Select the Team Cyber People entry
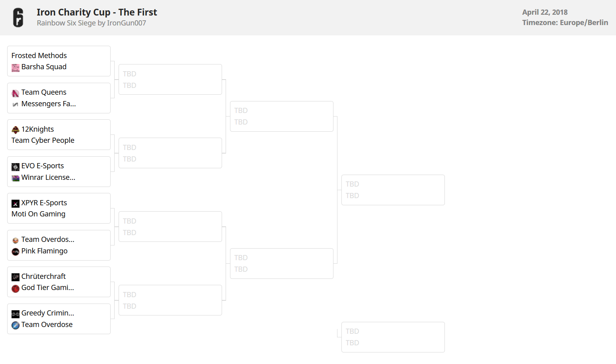Image resolution: width=616 pixels, height=364 pixels. click(43, 140)
